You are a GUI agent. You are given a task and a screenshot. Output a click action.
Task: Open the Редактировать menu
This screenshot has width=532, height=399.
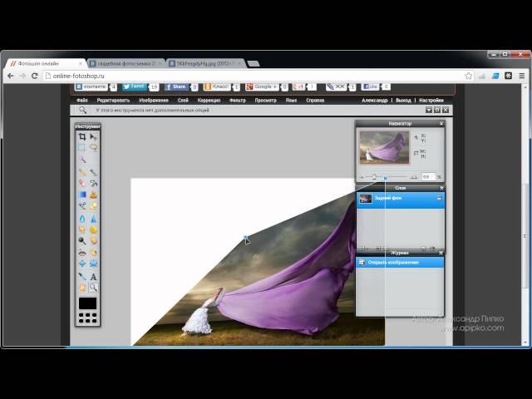coord(113,101)
